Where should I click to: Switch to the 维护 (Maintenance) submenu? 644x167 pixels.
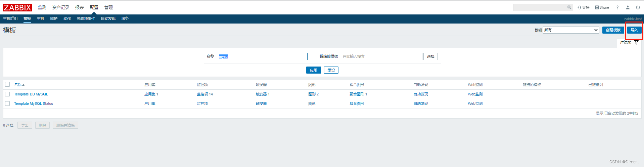[x=54, y=18]
